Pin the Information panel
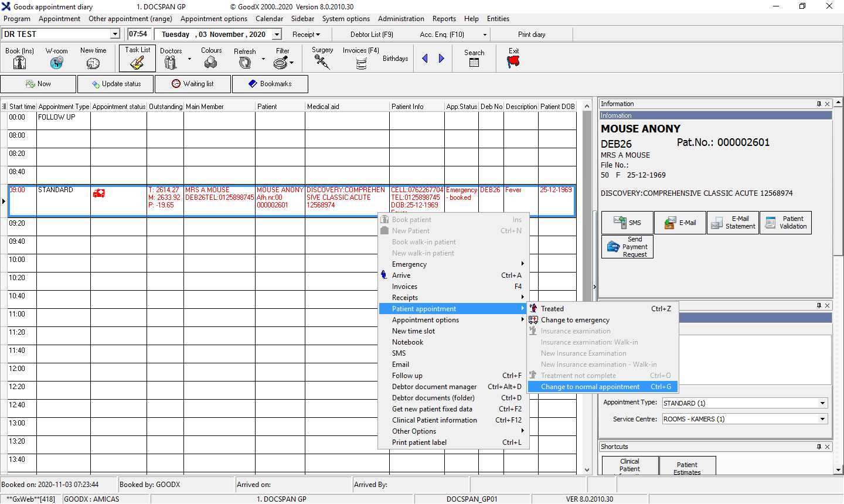 click(x=819, y=104)
